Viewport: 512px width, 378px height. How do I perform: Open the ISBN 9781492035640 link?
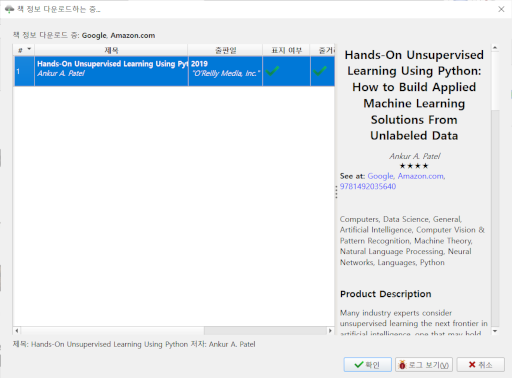tap(368, 186)
